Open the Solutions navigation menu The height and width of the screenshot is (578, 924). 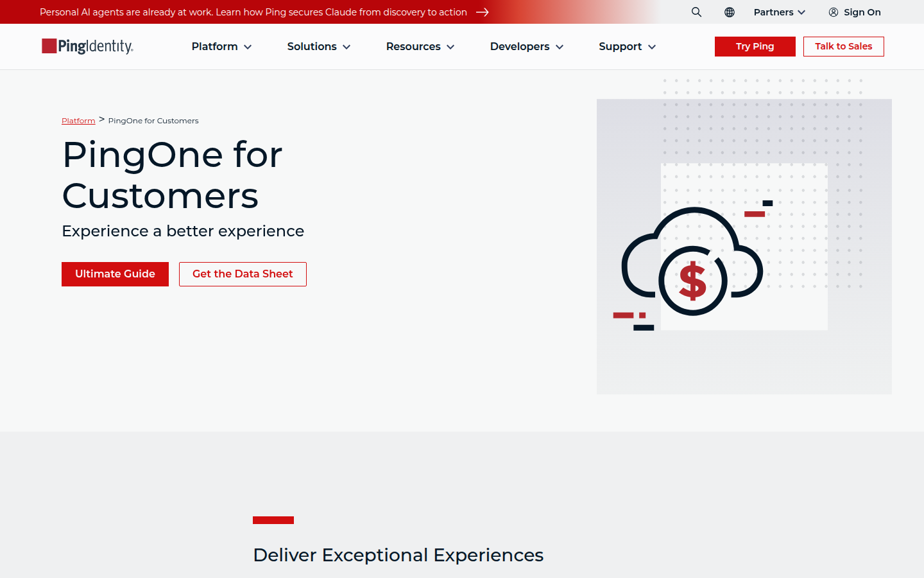pyautogui.click(x=319, y=46)
